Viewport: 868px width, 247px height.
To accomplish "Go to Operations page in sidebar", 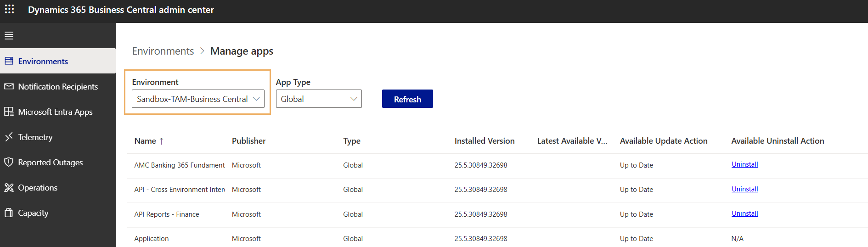I will (38, 188).
